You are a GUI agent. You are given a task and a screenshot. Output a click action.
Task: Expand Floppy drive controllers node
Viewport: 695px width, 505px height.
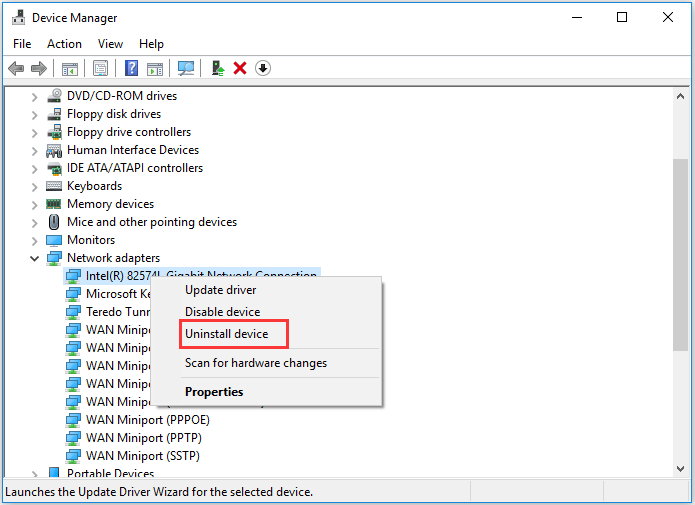tap(35, 132)
